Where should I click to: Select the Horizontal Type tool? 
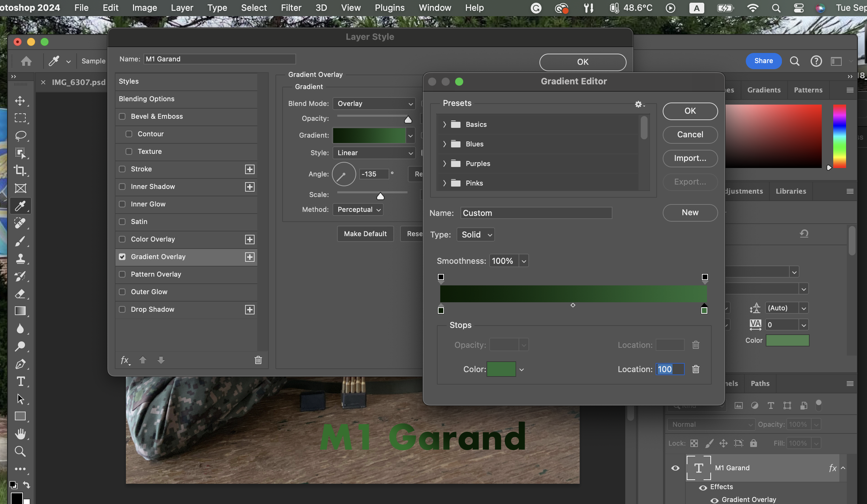(x=20, y=381)
